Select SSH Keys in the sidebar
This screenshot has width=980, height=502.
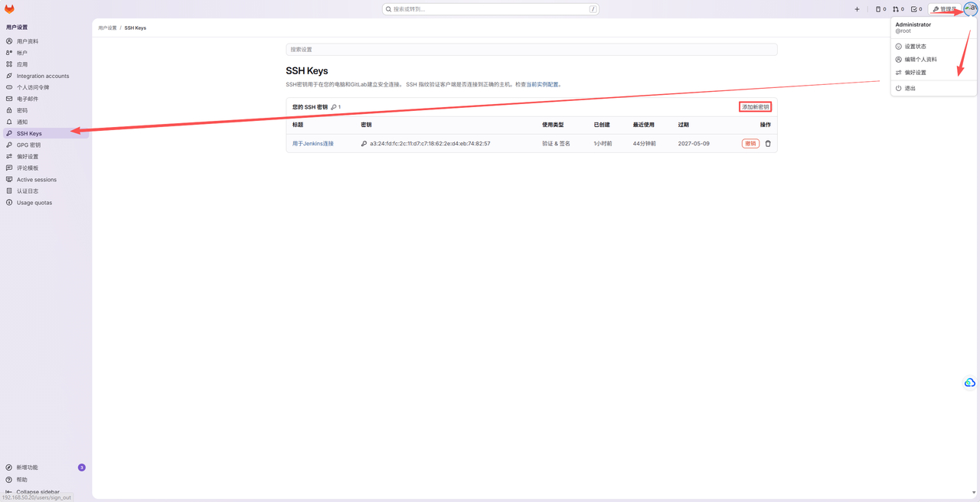pos(44,133)
